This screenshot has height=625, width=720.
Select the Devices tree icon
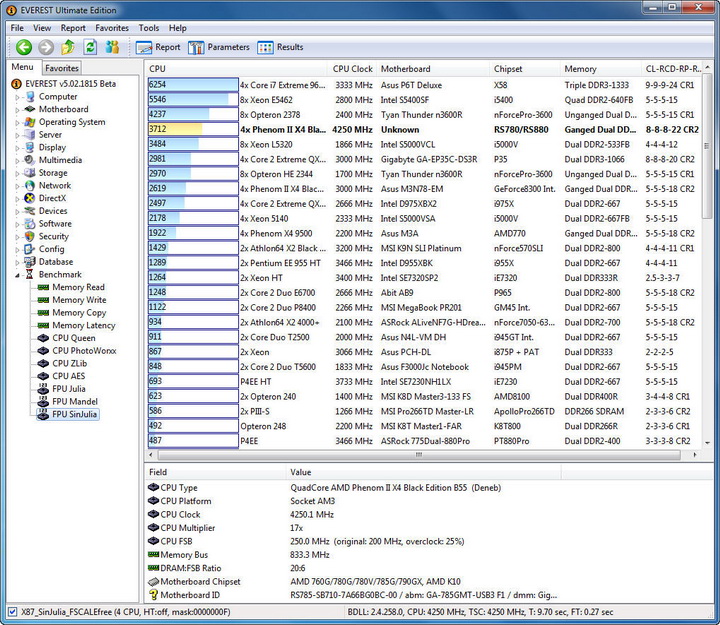pyautogui.click(x=30, y=211)
